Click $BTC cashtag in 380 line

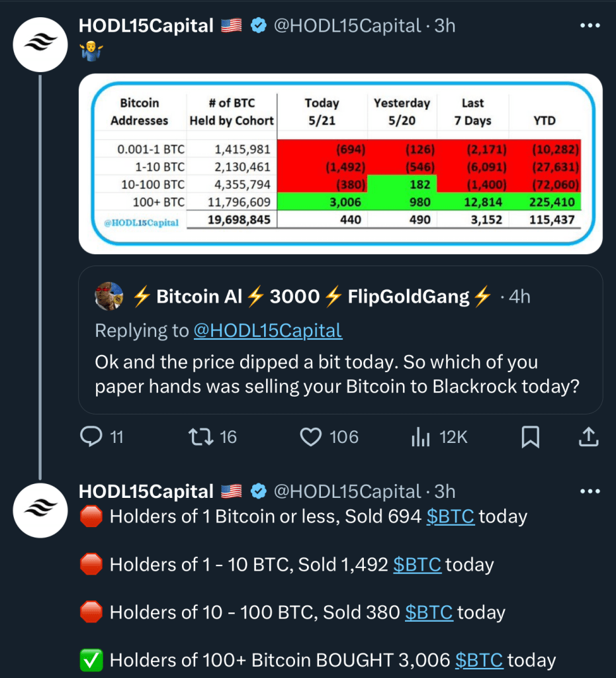429,612
